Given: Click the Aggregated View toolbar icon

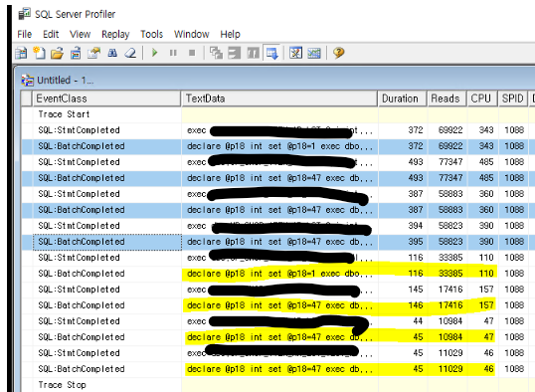Looking at the screenshot, I should 235,53.
